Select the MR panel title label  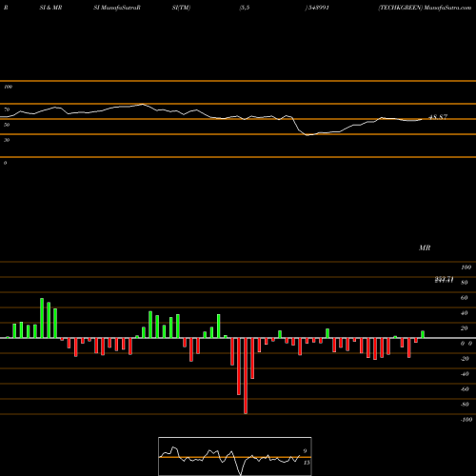(425, 248)
